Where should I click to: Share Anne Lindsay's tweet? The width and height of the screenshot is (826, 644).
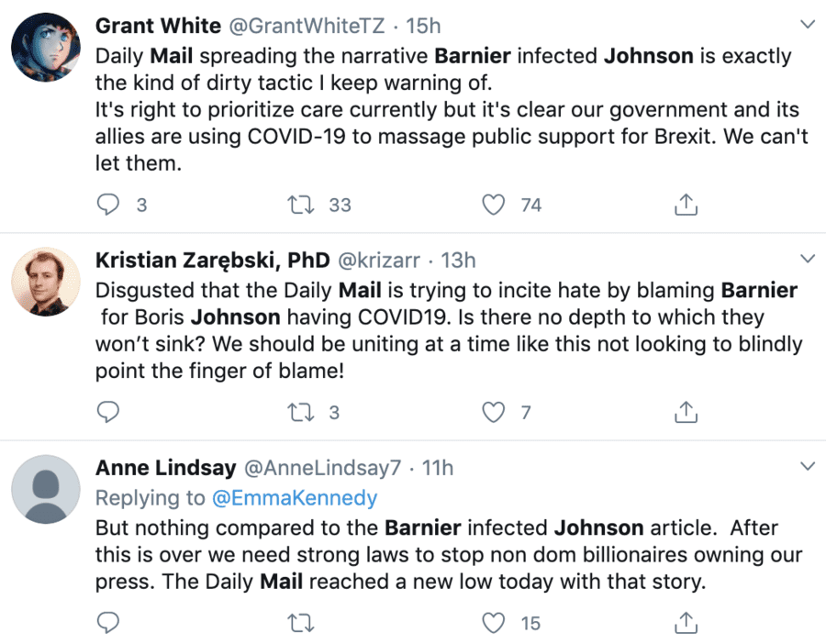[x=686, y=623]
